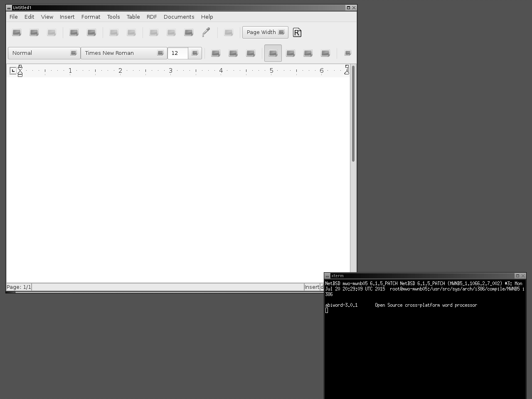Open the View menu
The height and width of the screenshot is (399, 532).
pyautogui.click(x=47, y=17)
